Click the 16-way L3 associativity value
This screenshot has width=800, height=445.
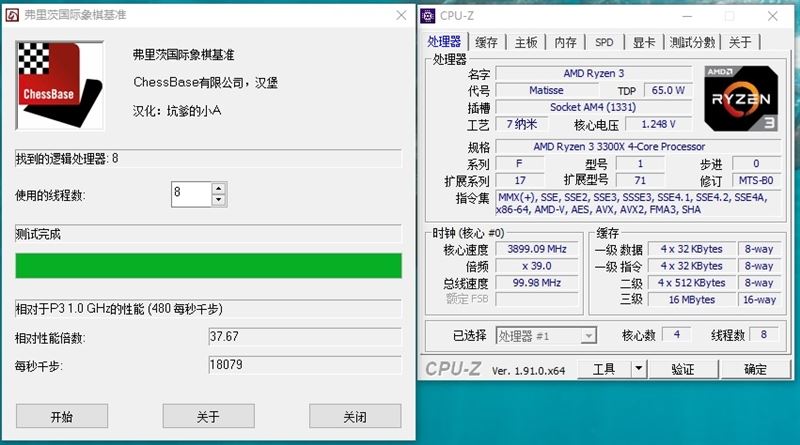[759, 300]
